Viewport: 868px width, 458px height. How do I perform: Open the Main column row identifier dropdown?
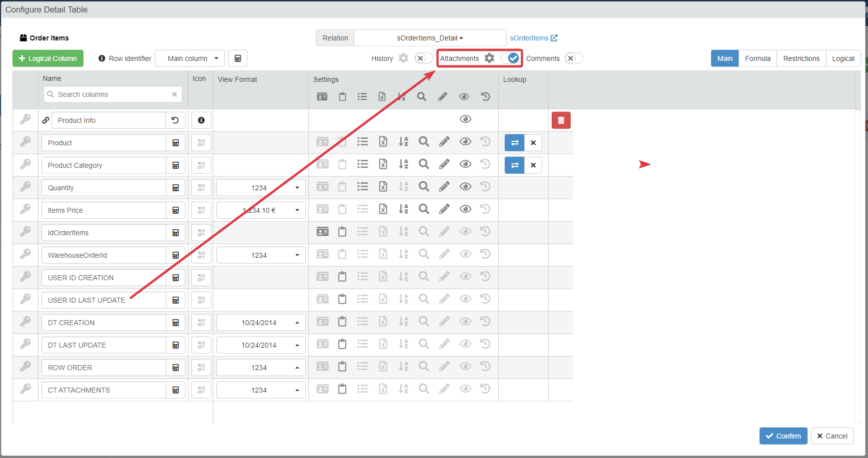click(190, 58)
